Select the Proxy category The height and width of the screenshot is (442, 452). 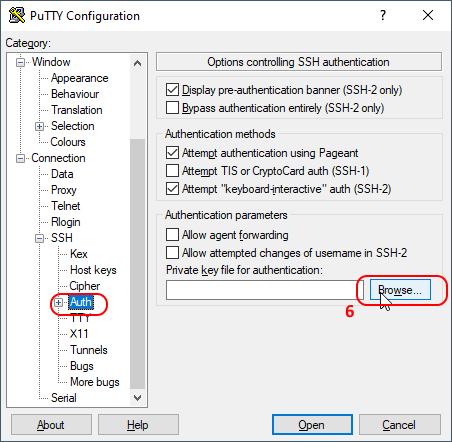pyautogui.click(x=64, y=190)
